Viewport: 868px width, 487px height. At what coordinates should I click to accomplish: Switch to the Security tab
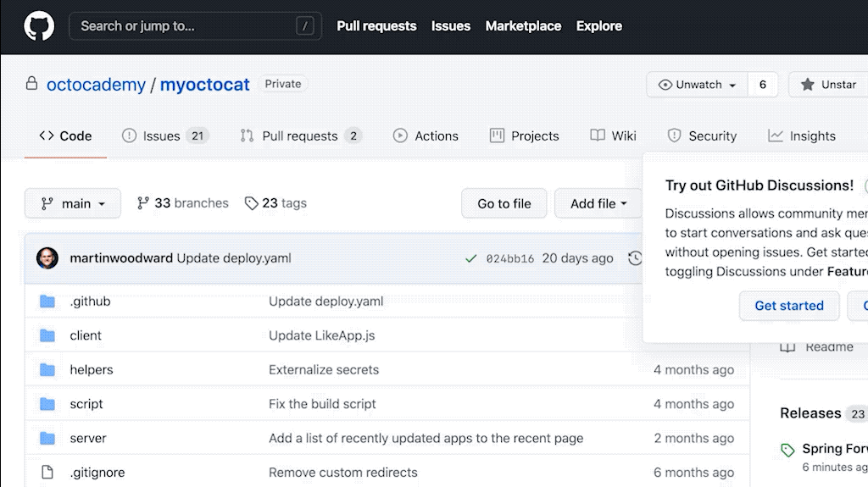[x=702, y=136]
